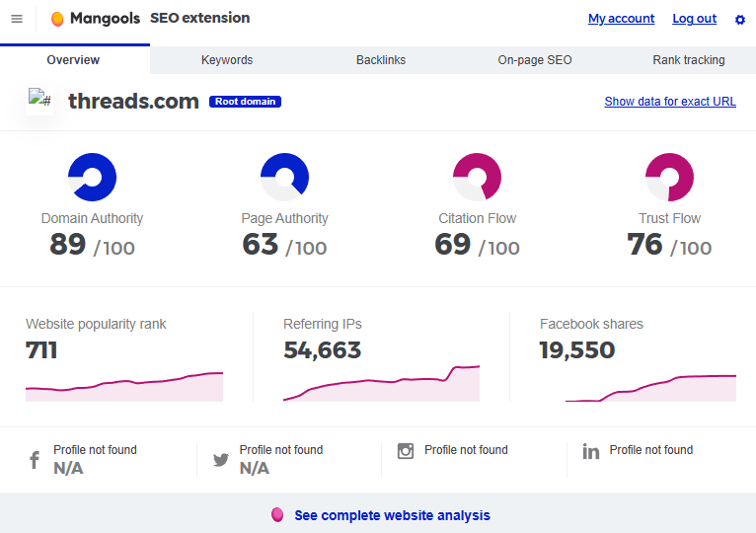The width and height of the screenshot is (756, 533).
Task: Click the Referring IPs value 54,663
Action: tap(322, 350)
